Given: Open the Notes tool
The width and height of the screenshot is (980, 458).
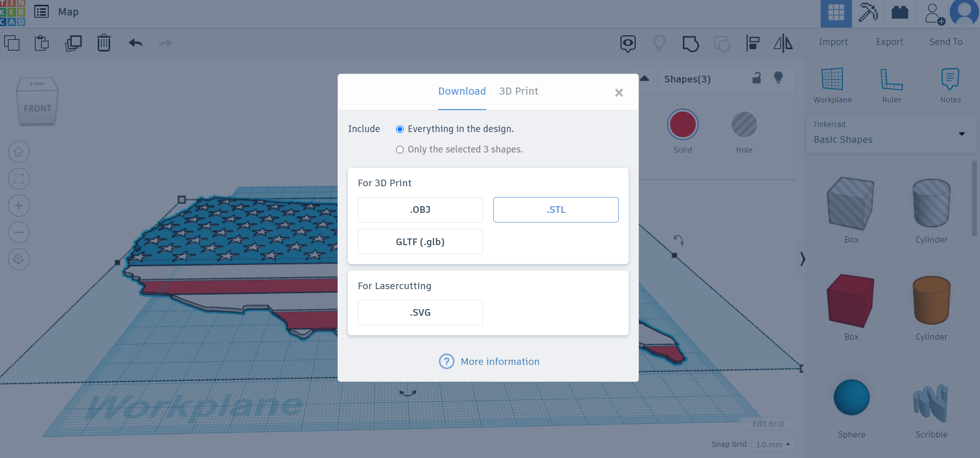Looking at the screenshot, I should tap(950, 85).
